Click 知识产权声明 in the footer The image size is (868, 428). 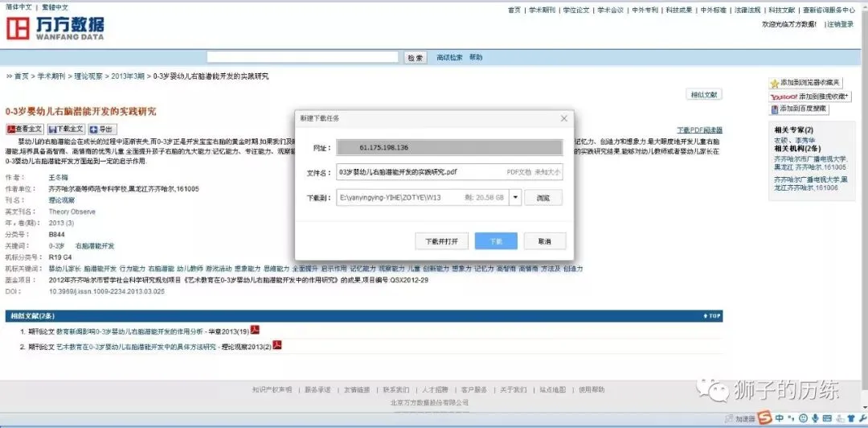click(272, 389)
